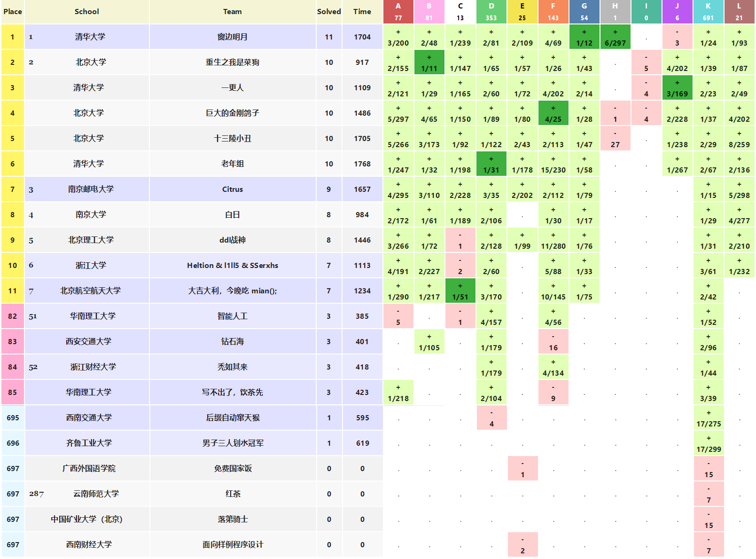Sort by the Time column header

[x=362, y=12]
